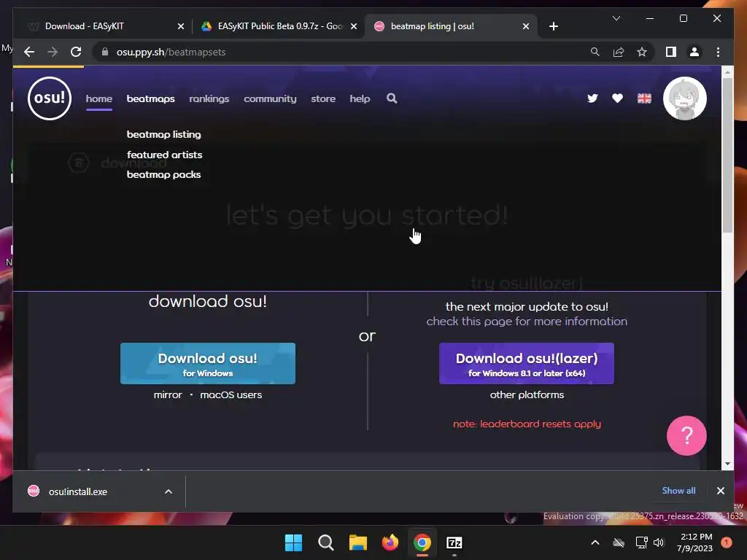Open the beatmaps nav menu
Viewport: 747px width, 560px height.
pyautogui.click(x=150, y=98)
